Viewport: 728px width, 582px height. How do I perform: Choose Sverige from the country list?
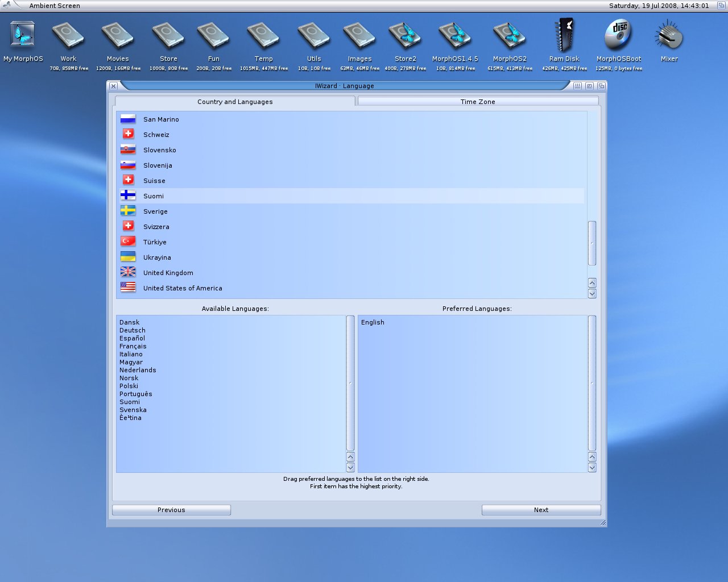pyautogui.click(x=155, y=211)
